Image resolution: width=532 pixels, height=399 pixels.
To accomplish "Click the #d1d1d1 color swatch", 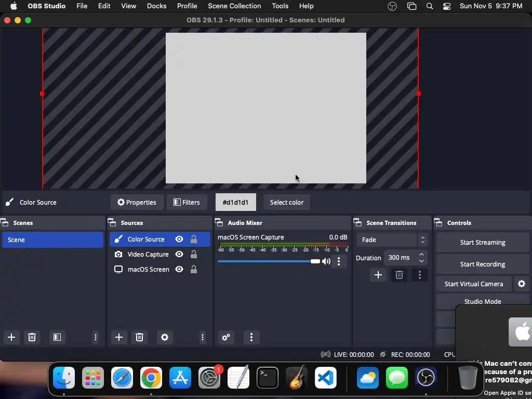I will (235, 202).
